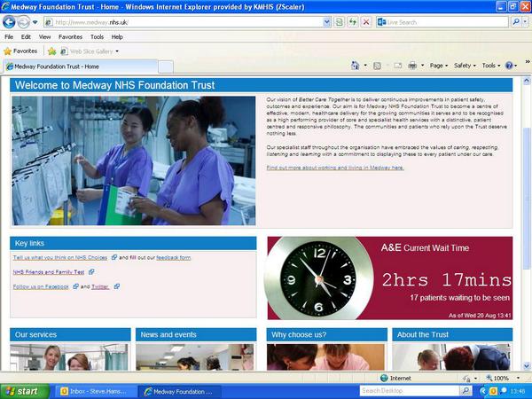Image resolution: width=532 pixels, height=399 pixels.
Task: Click the Add to Favorites Bar icon
Action: [52, 51]
